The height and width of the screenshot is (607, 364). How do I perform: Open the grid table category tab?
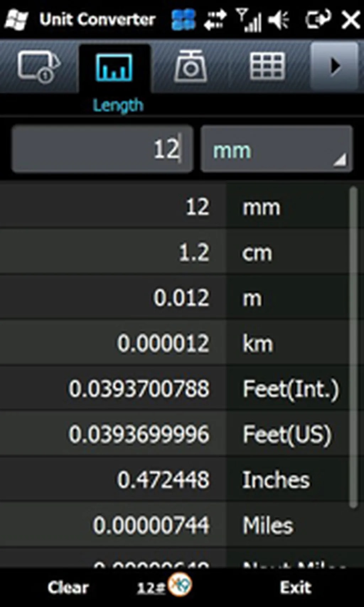(267, 66)
